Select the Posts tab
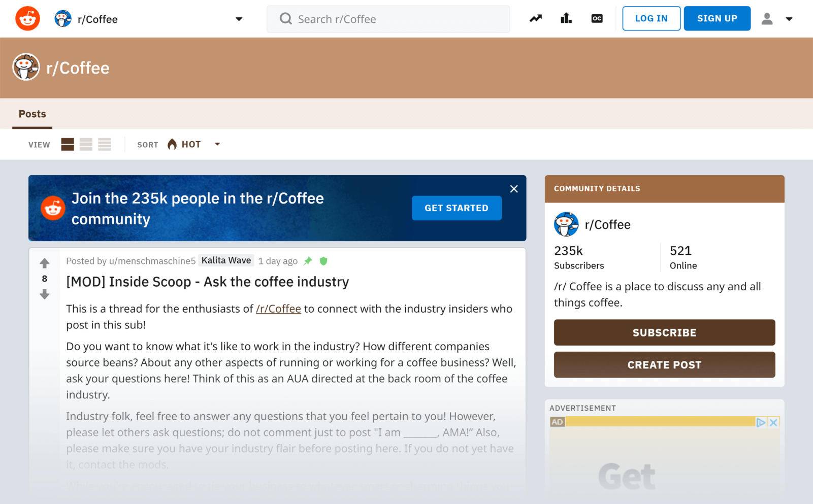813x504 pixels. coord(32,114)
